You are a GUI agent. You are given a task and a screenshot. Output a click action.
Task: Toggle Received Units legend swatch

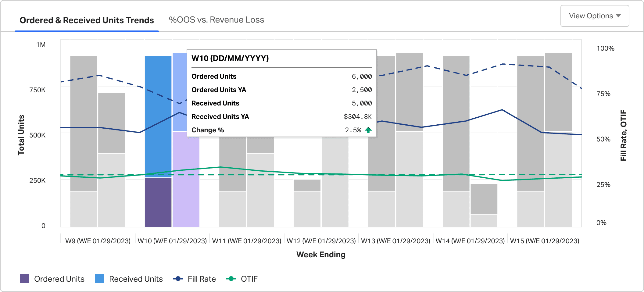tap(99, 279)
